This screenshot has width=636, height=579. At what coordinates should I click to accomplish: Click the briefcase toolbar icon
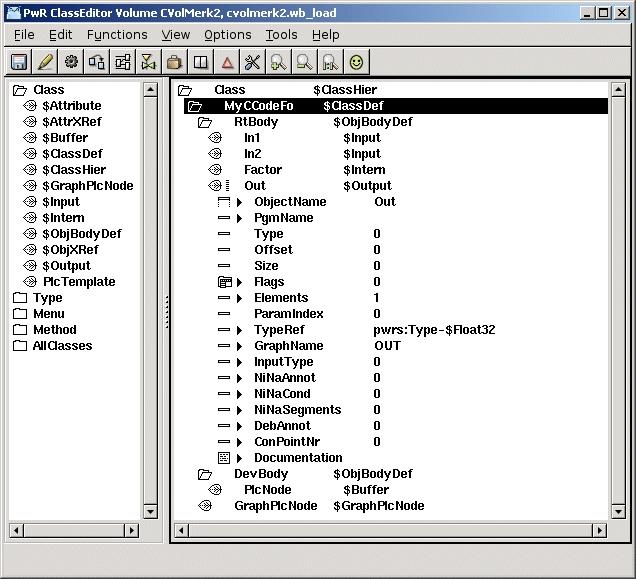pos(174,62)
